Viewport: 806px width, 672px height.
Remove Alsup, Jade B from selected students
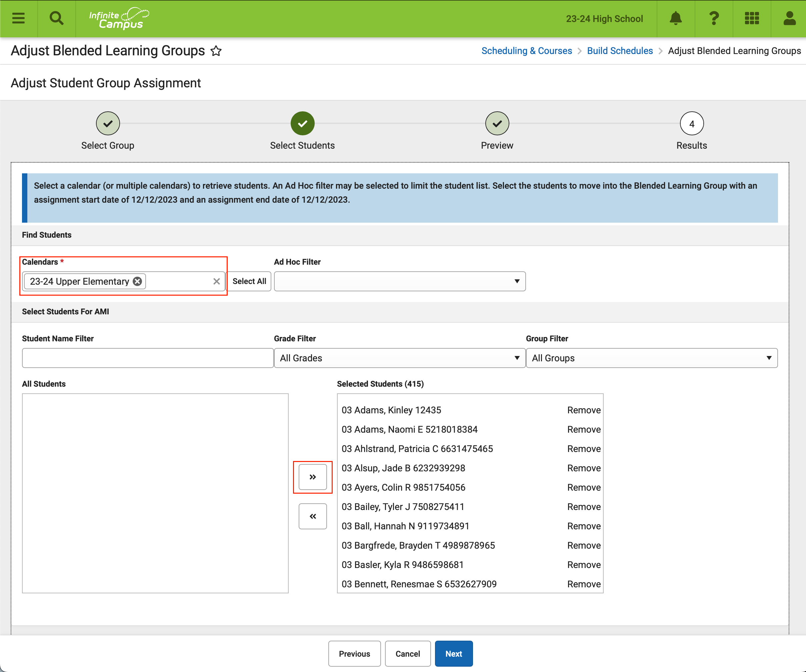584,468
